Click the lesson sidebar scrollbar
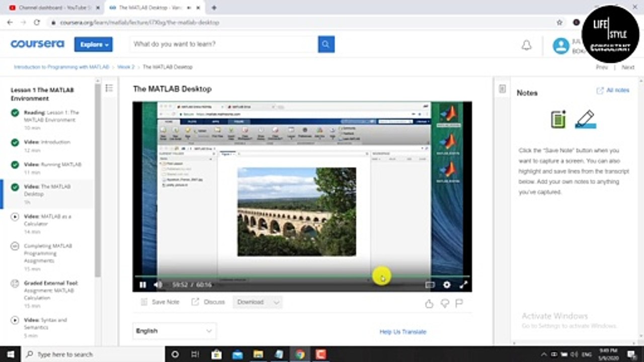 click(98, 181)
